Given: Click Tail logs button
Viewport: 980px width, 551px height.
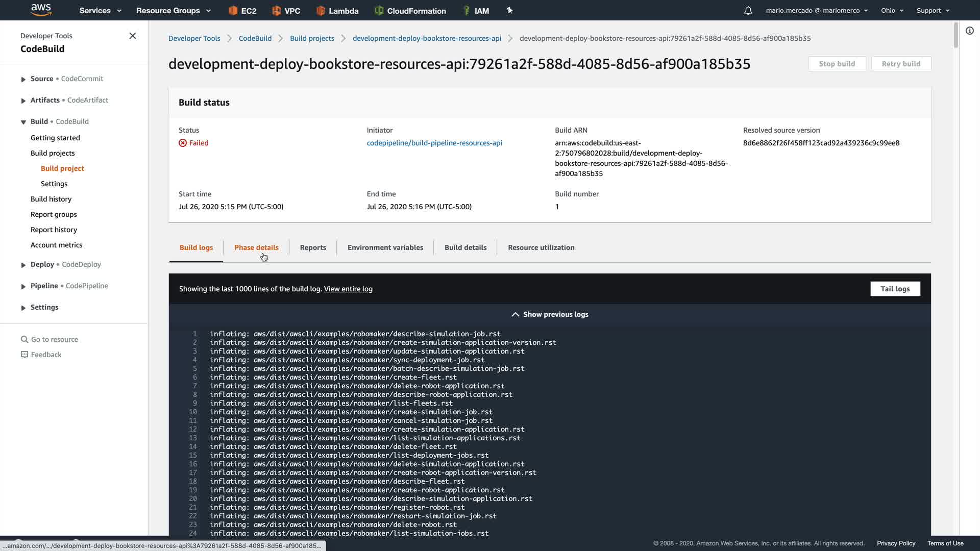Looking at the screenshot, I should click(x=895, y=289).
